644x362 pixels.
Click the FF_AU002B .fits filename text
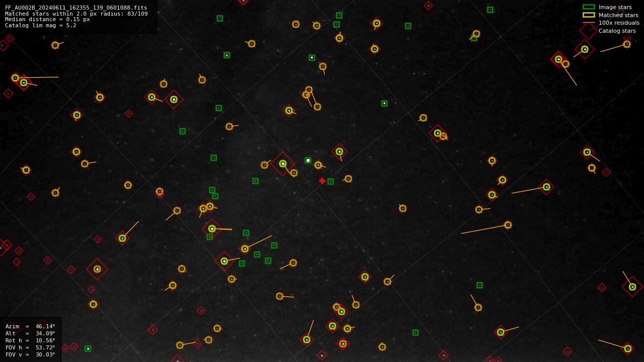[x=76, y=8]
